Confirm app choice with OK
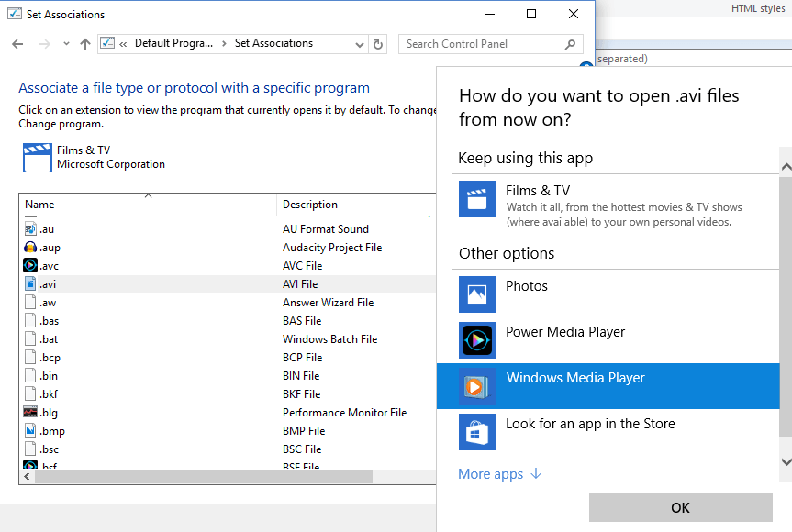 point(680,507)
